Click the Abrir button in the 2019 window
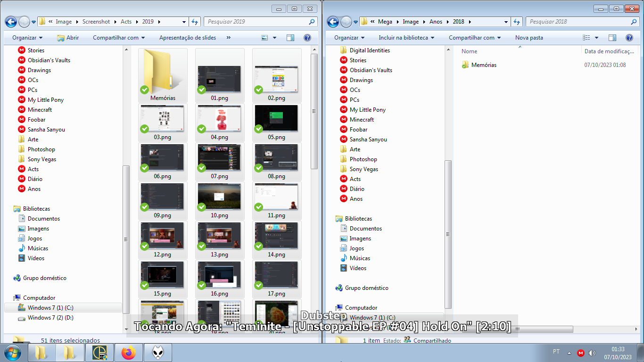The width and height of the screenshot is (644, 362). (x=68, y=38)
